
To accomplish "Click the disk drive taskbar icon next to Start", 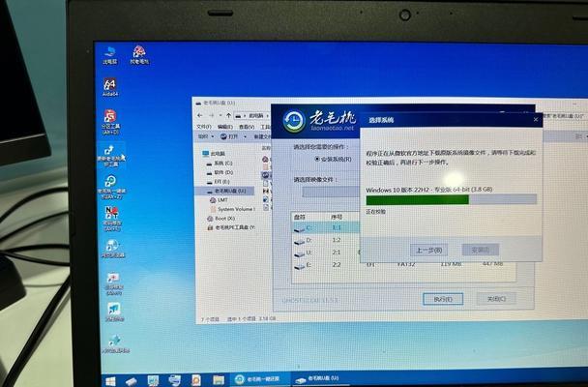I will coord(132,381).
